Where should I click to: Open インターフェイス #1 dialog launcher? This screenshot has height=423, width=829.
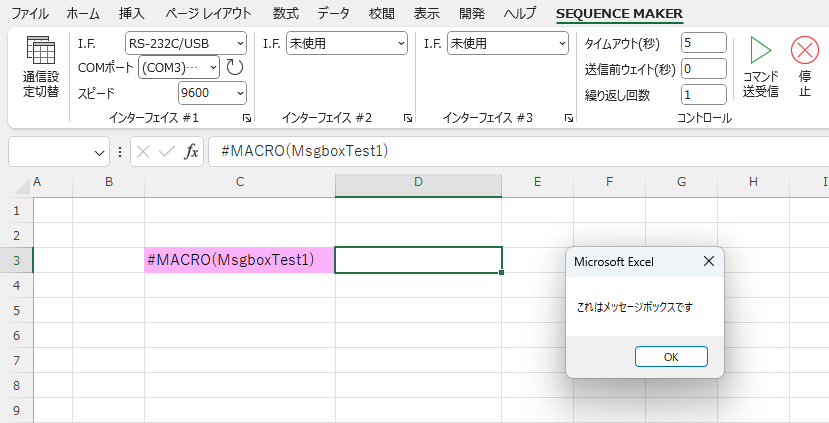[x=247, y=118]
